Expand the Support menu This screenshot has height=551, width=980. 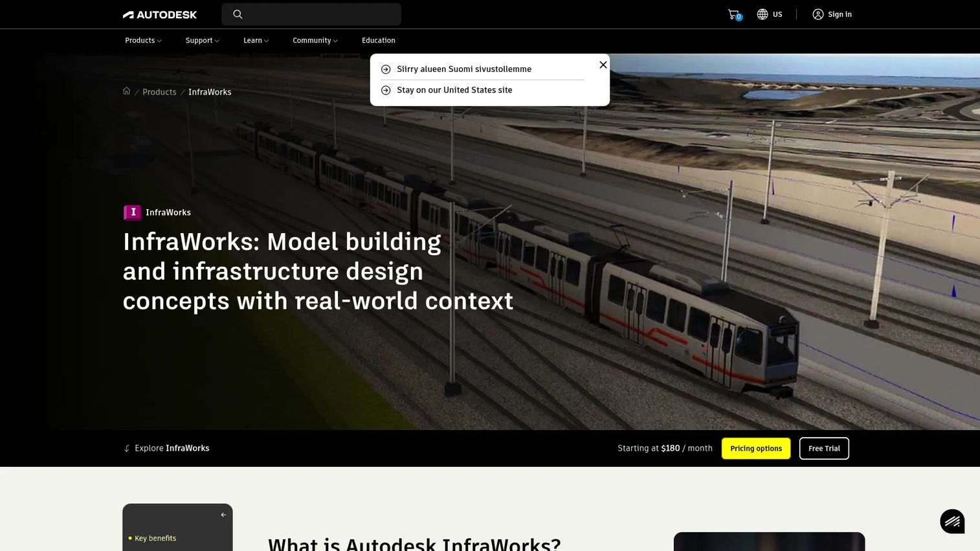click(x=203, y=40)
